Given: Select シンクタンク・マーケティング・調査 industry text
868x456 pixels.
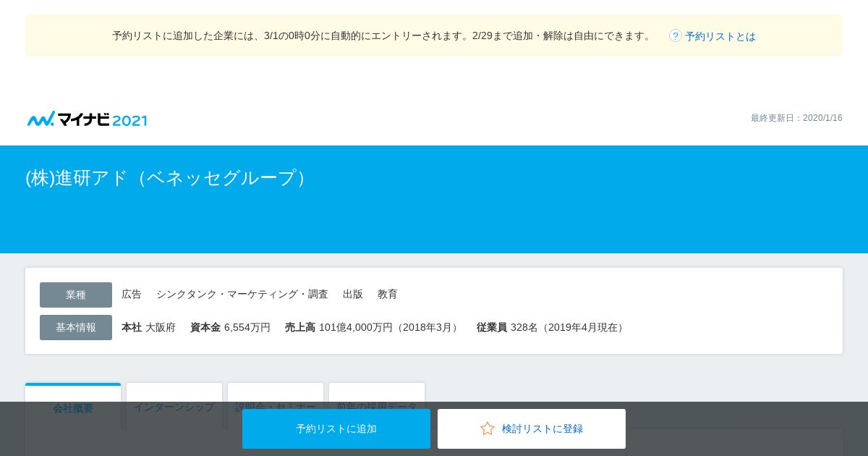Looking at the screenshot, I should [242, 294].
